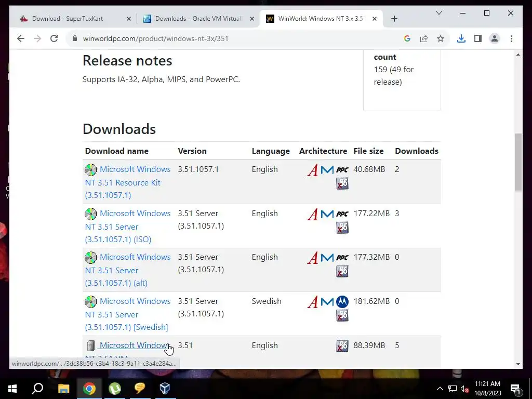The image size is (532, 399).
Task: Open File Explorer from the taskbar
Action: coord(63,389)
